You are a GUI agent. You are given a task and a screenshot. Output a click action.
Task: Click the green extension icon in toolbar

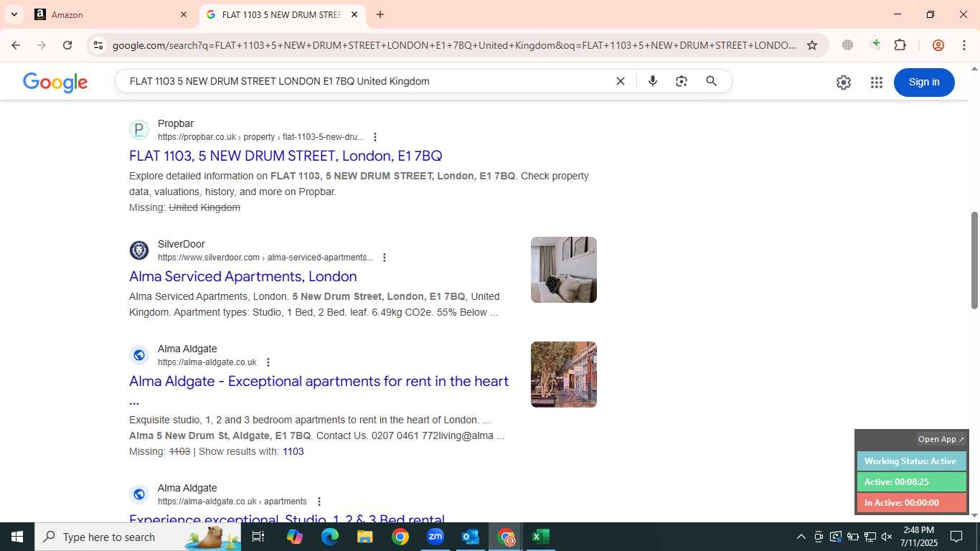[874, 45]
